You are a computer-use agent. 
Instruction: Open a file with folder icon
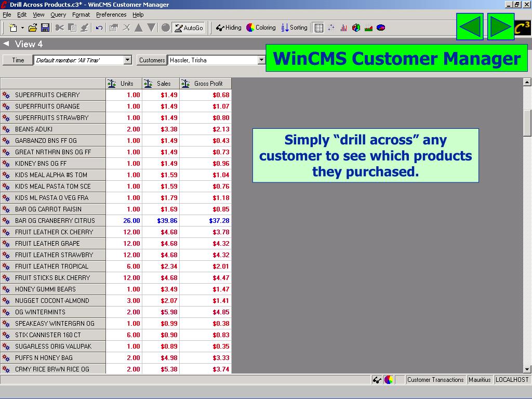[33, 28]
